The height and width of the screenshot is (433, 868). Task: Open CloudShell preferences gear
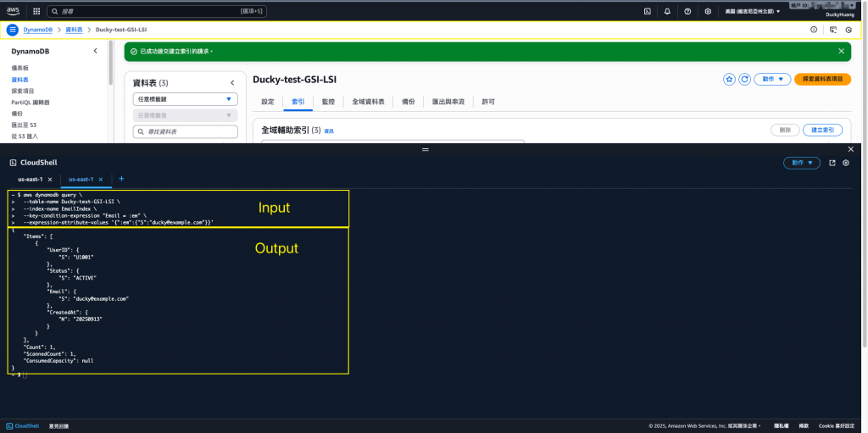point(846,163)
